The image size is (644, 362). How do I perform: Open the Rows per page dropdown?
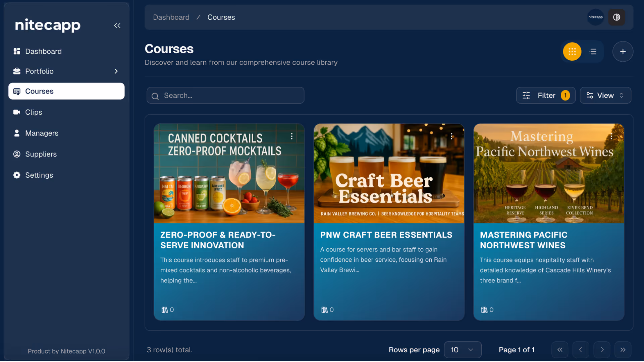click(x=463, y=350)
